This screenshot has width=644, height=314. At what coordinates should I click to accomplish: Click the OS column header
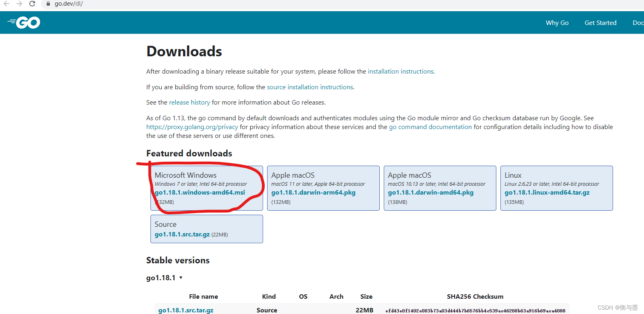coord(303,297)
